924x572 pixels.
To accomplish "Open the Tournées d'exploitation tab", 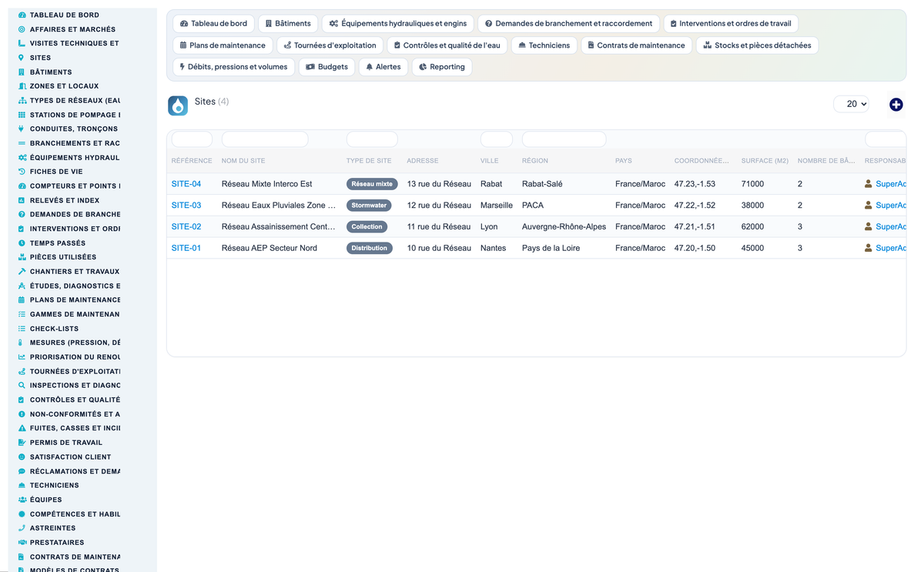I will 330,45.
